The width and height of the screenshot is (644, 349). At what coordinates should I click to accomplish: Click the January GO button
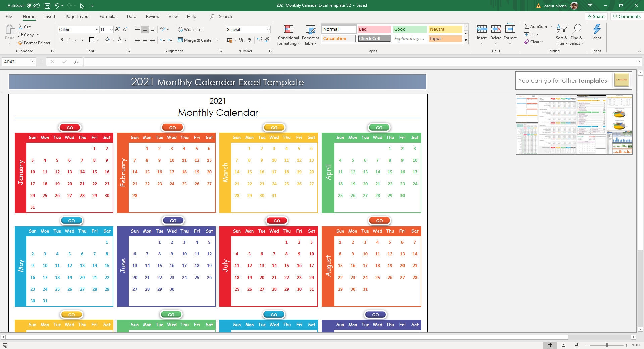pyautogui.click(x=70, y=128)
